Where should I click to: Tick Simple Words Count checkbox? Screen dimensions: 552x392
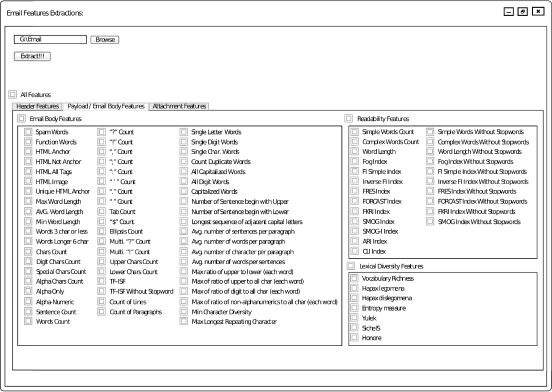(x=355, y=132)
